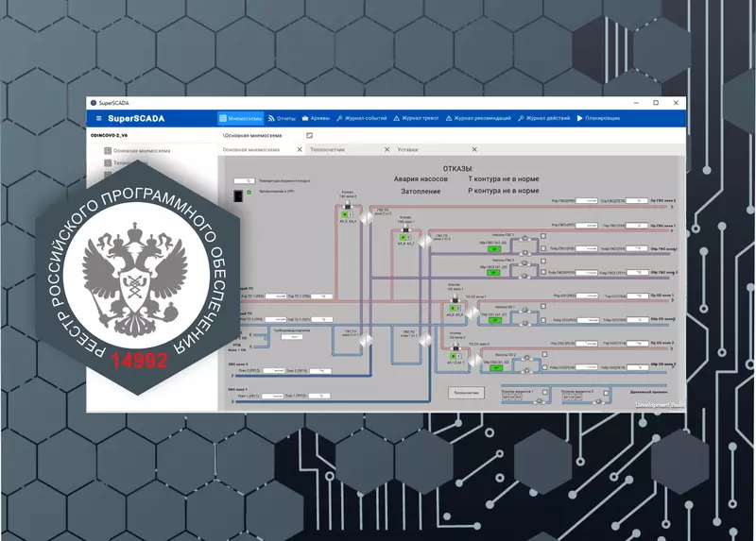Click the Отчеты feed icon

coord(271,119)
